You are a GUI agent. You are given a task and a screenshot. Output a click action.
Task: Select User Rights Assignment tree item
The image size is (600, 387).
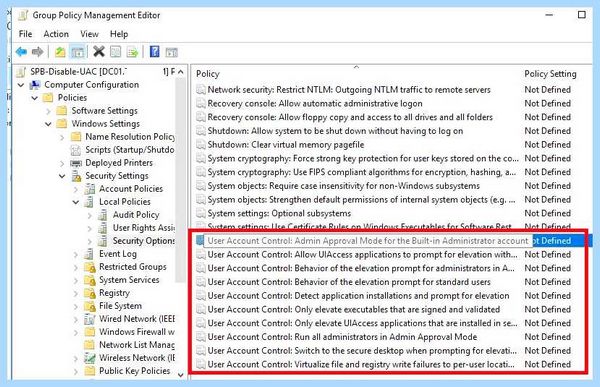(143, 228)
